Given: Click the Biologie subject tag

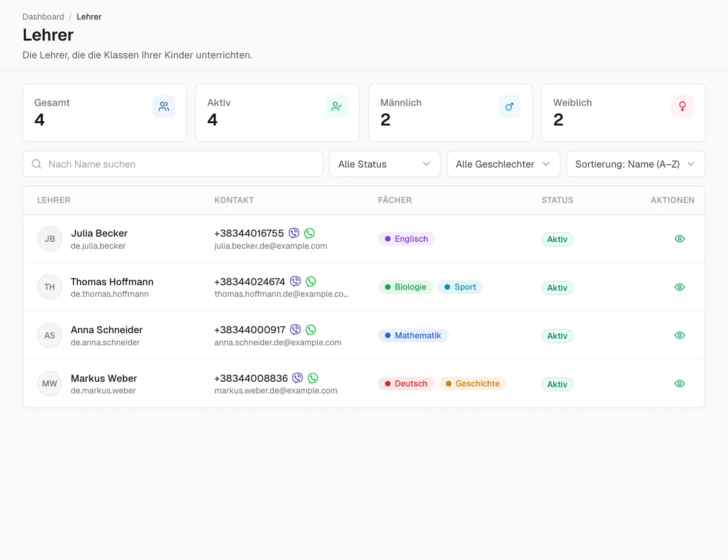Looking at the screenshot, I should click(x=406, y=287).
